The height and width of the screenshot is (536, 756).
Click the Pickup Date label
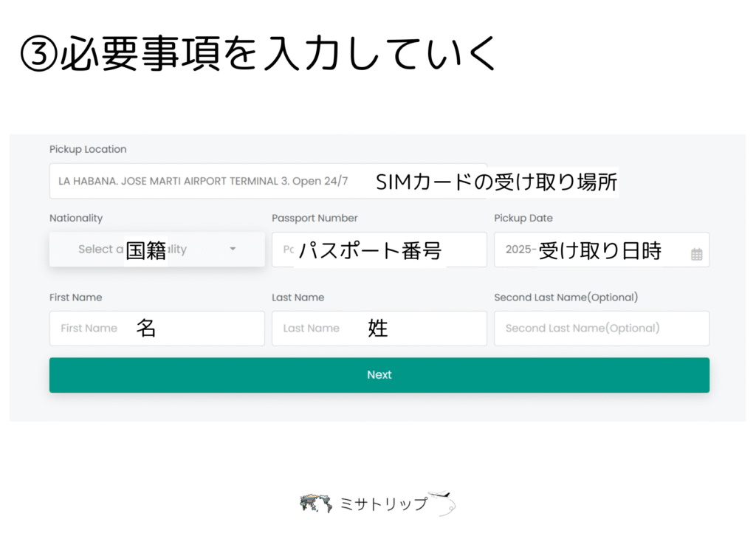pyautogui.click(x=523, y=219)
